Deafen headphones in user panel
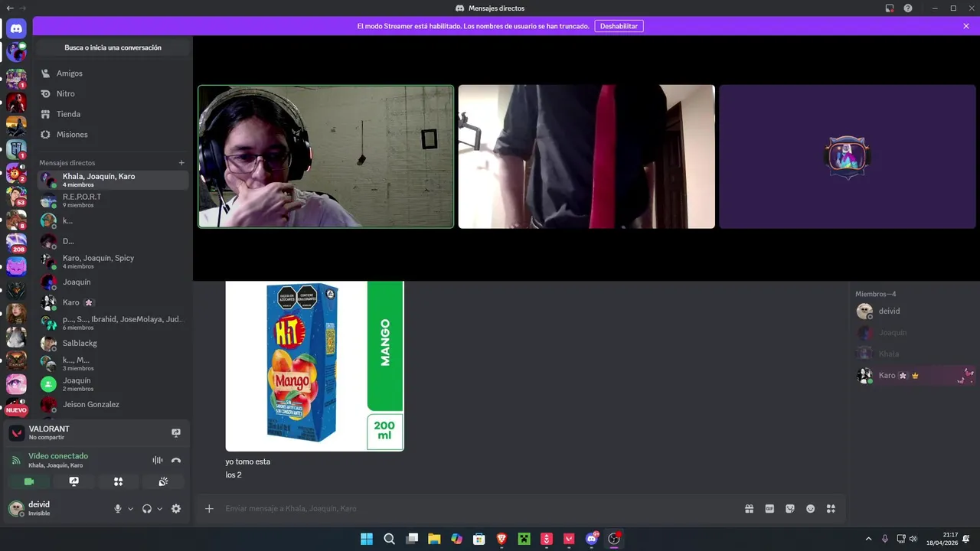Image resolution: width=980 pixels, height=551 pixels. point(147,508)
